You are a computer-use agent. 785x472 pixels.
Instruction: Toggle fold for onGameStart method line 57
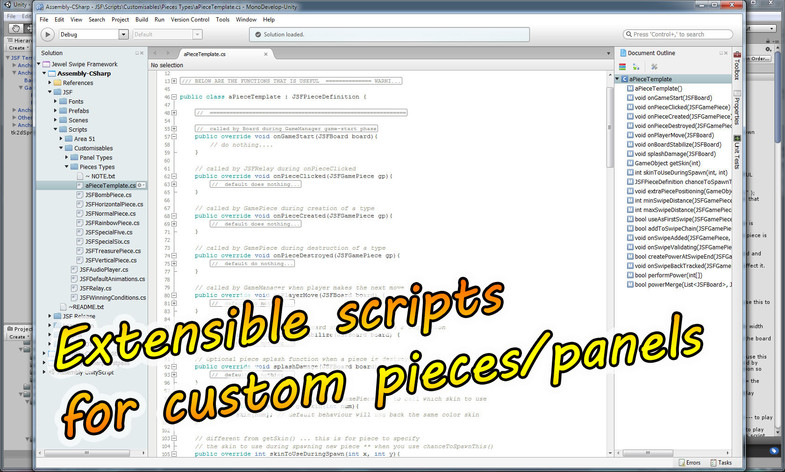(x=174, y=137)
